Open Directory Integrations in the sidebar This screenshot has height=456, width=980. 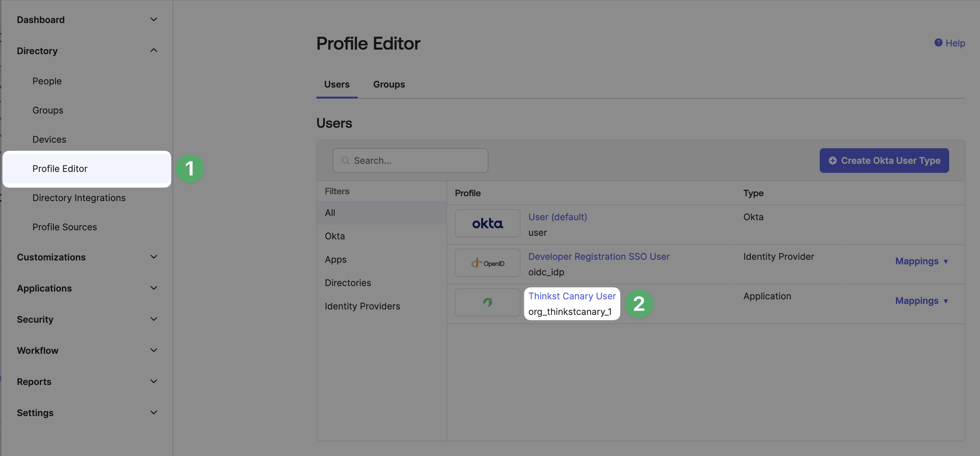[x=79, y=198]
